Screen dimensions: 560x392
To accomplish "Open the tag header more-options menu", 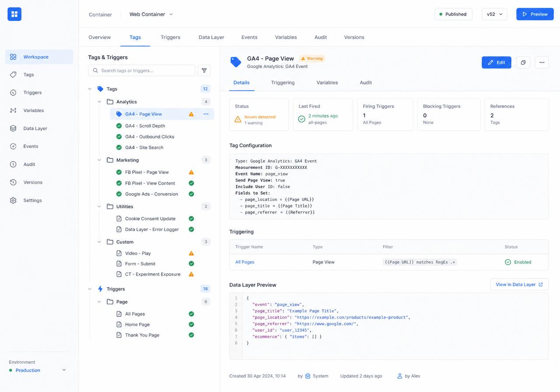I will click(x=542, y=63).
